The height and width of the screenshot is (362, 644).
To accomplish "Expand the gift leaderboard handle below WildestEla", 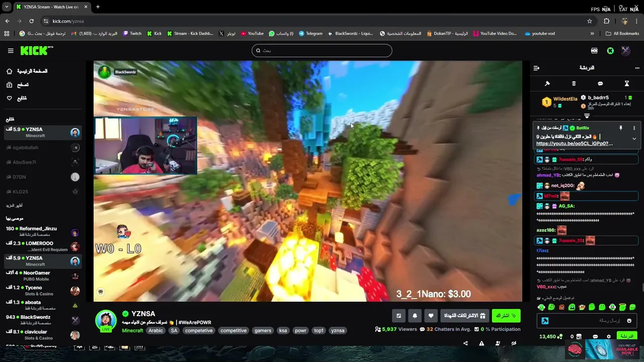I will [x=587, y=116].
